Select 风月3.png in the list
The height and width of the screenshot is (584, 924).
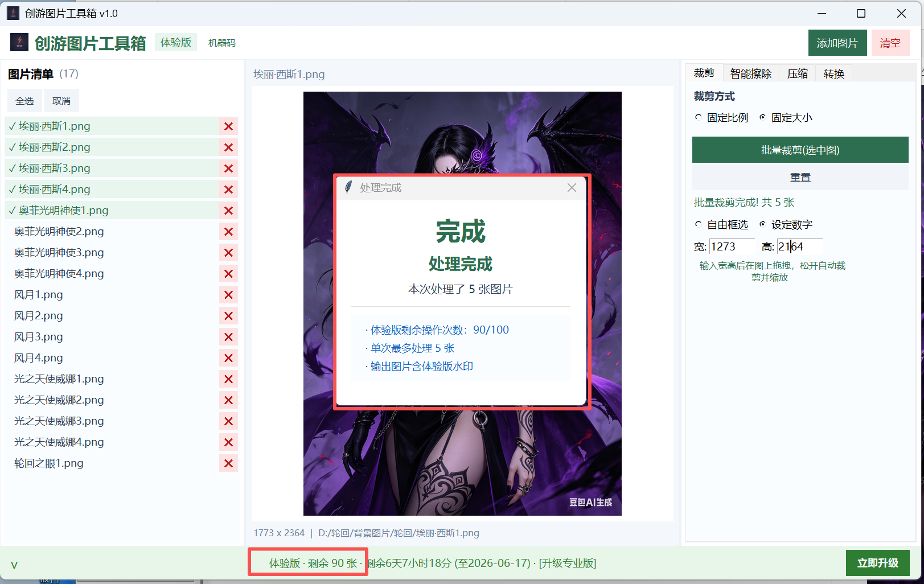click(112, 337)
